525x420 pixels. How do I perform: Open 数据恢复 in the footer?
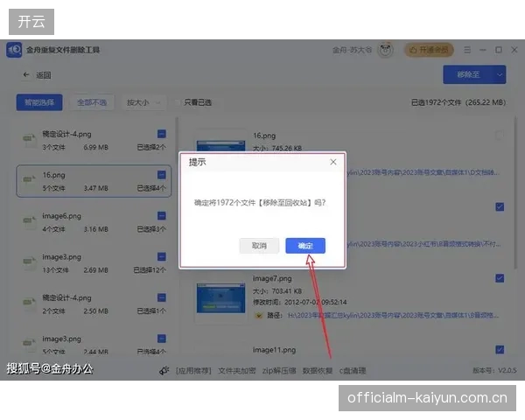coord(318,371)
